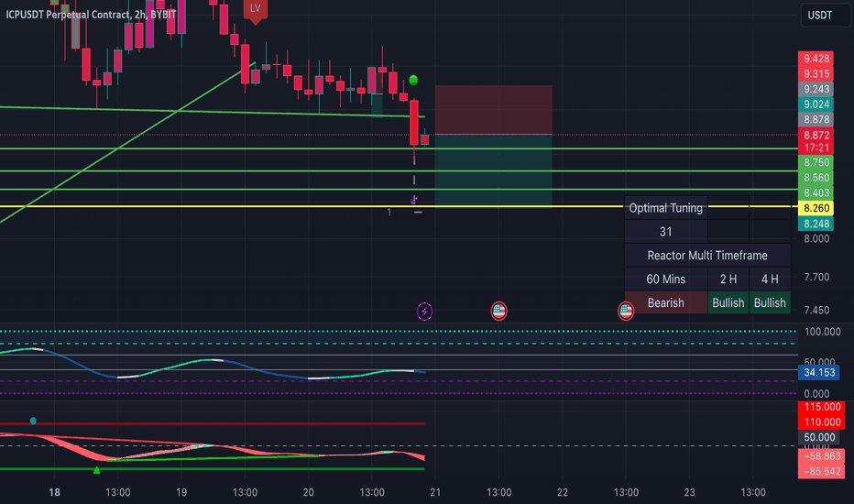
Task: Click the Bearish status cell
Action: tap(665, 303)
